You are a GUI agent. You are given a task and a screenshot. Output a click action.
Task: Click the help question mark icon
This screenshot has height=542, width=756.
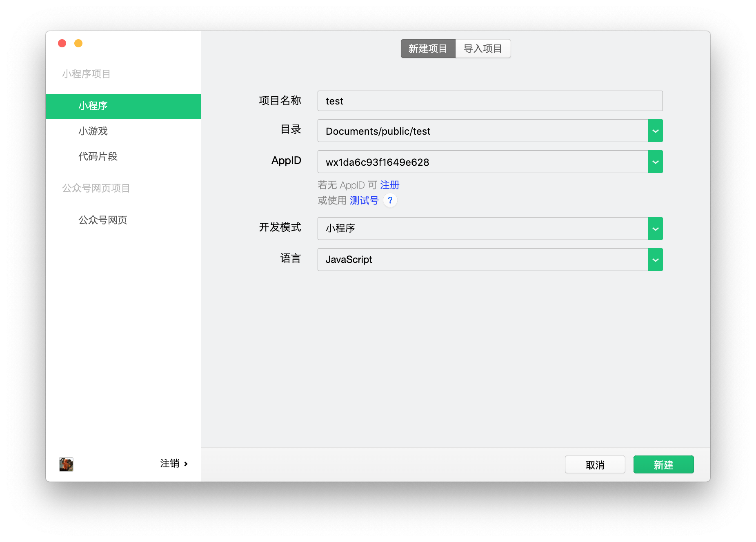[390, 200]
